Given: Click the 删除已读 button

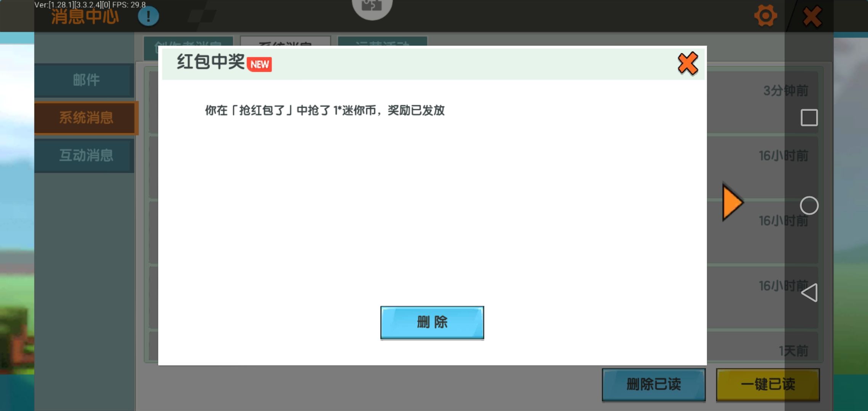Looking at the screenshot, I should pos(653,384).
